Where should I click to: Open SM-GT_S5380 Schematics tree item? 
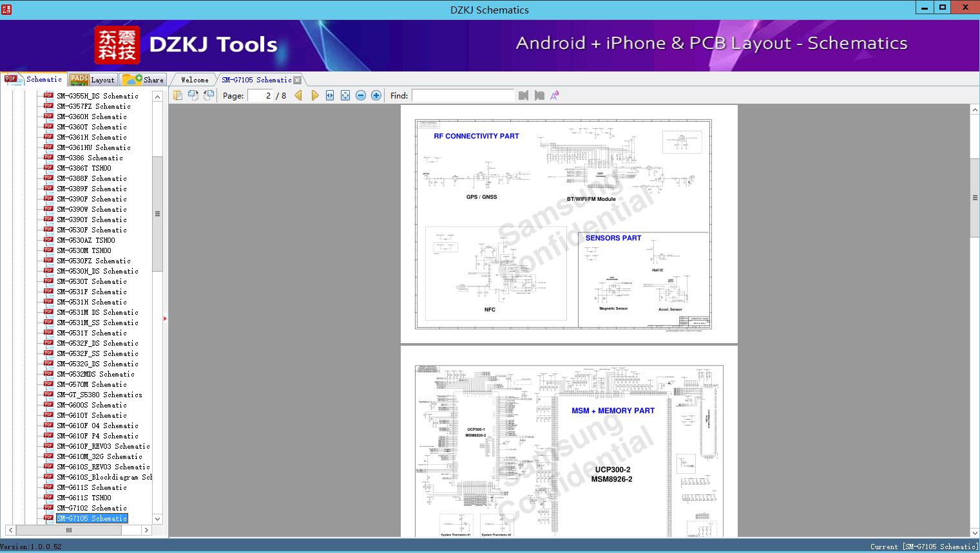99,395
